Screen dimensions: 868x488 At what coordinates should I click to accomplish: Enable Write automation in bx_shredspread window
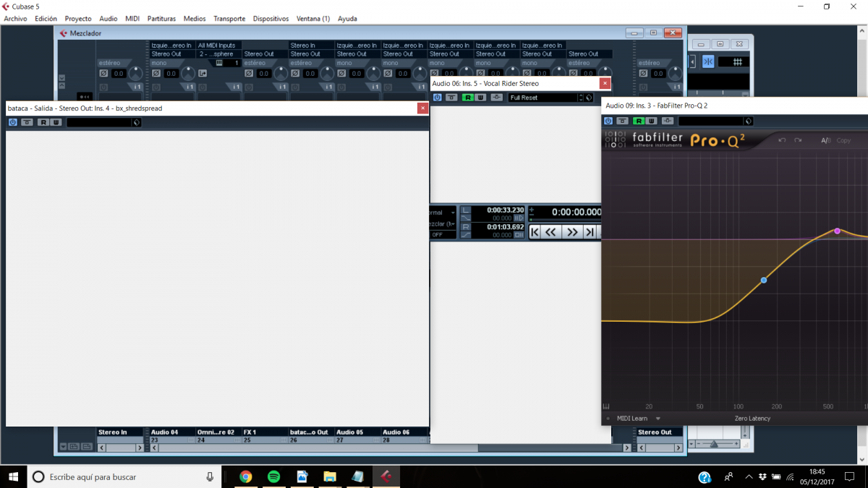tap(56, 122)
